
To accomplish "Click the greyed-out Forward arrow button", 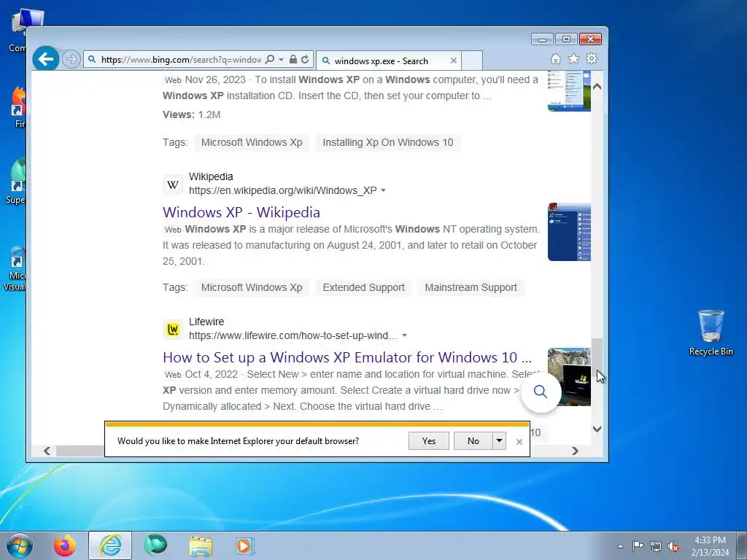I will click(x=71, y=60).
